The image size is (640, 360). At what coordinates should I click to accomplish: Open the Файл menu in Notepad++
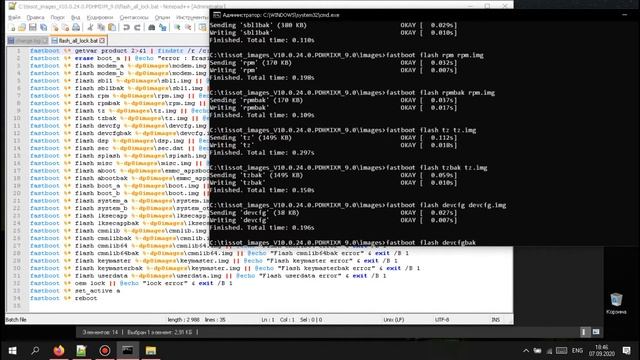[14, 18]
